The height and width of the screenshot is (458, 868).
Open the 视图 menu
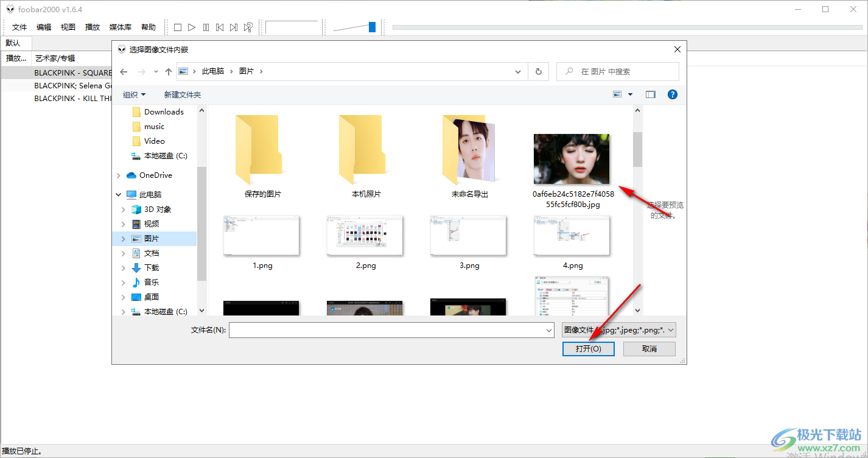click(68, 27)
